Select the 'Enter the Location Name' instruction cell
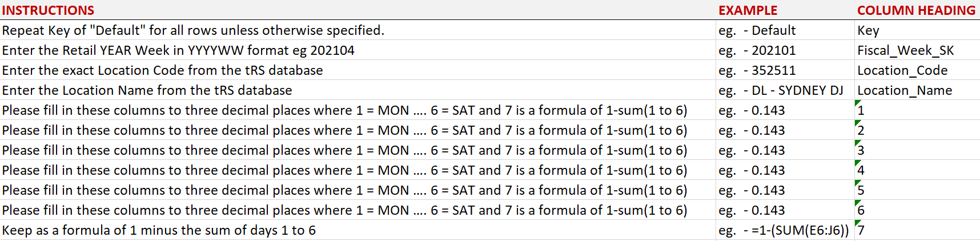The image size is (980, 241). pos(147,90)
